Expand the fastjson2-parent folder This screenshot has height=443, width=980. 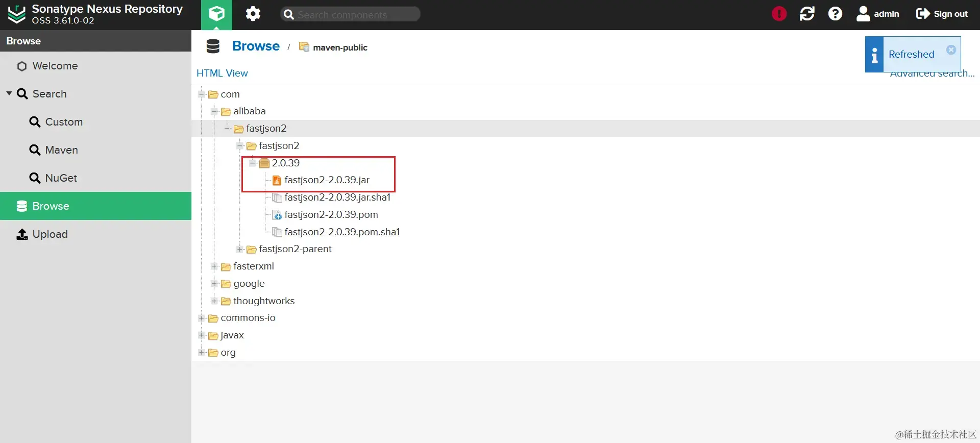pos(240,249)
